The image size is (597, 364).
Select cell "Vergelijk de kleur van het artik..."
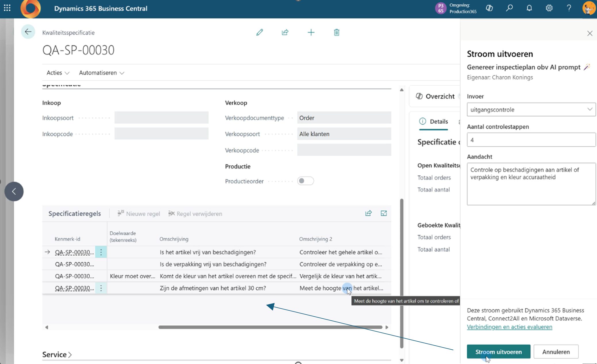pyautogui.click(x=340, y=276)
